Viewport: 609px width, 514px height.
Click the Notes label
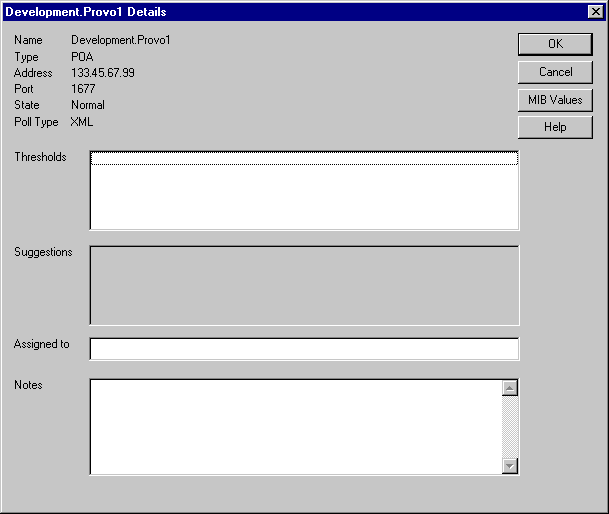pos(28,385)
